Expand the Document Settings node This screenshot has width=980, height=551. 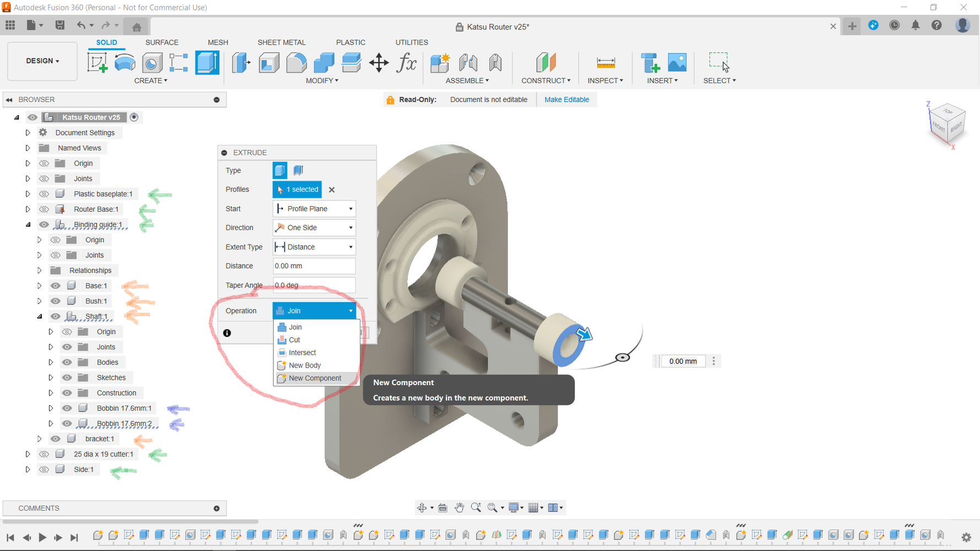click(x=28, y=133)
